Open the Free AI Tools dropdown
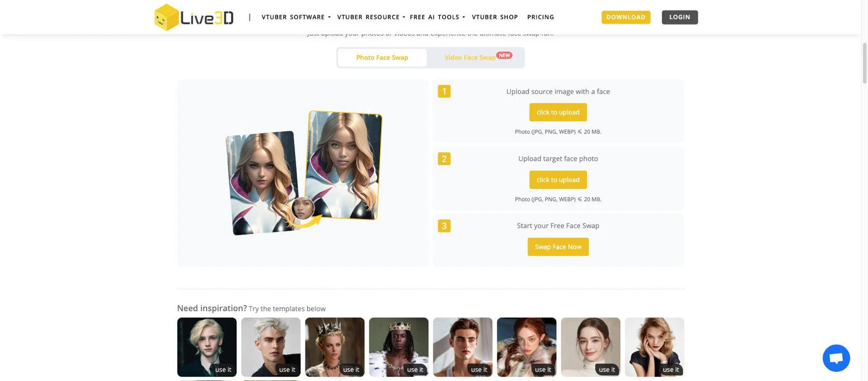The height and width of the screenshot is (381, 868). pos(437,17)
